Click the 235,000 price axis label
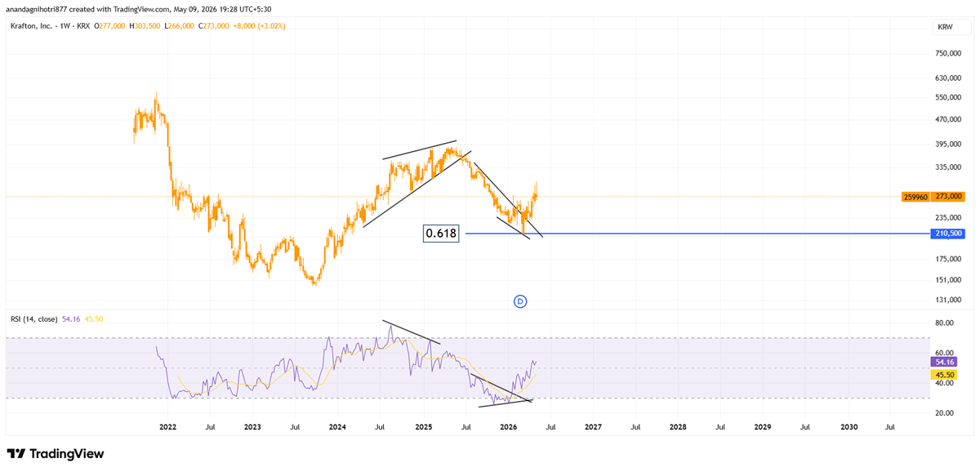This screenshot has width=980, height=472. [x=948, y=218]
